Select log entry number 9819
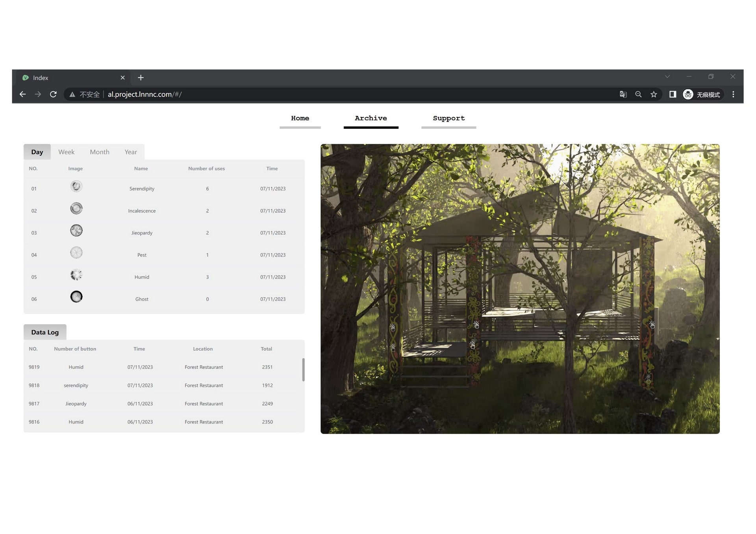 click(x=34, y=367)
